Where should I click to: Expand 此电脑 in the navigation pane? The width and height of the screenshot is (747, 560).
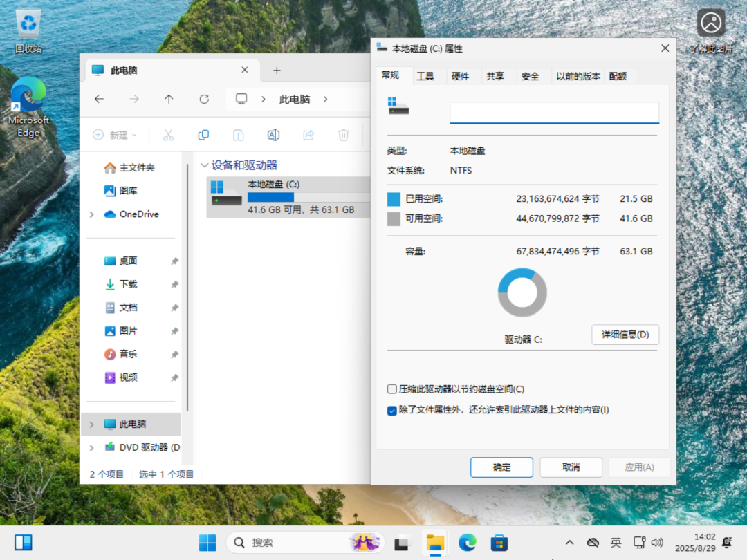tap(91, 424)
